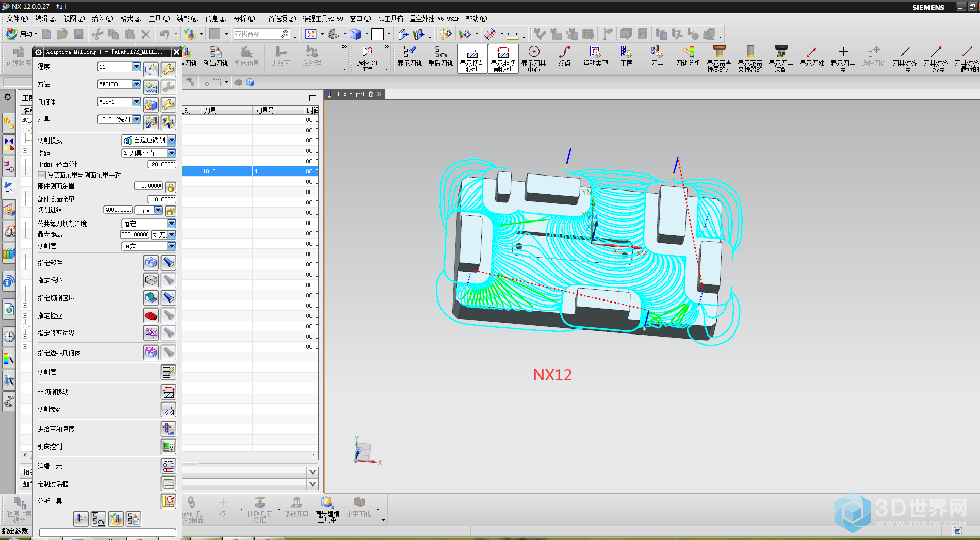
Task: Click the 指定部件 select geometry icon
Action: 151,263
